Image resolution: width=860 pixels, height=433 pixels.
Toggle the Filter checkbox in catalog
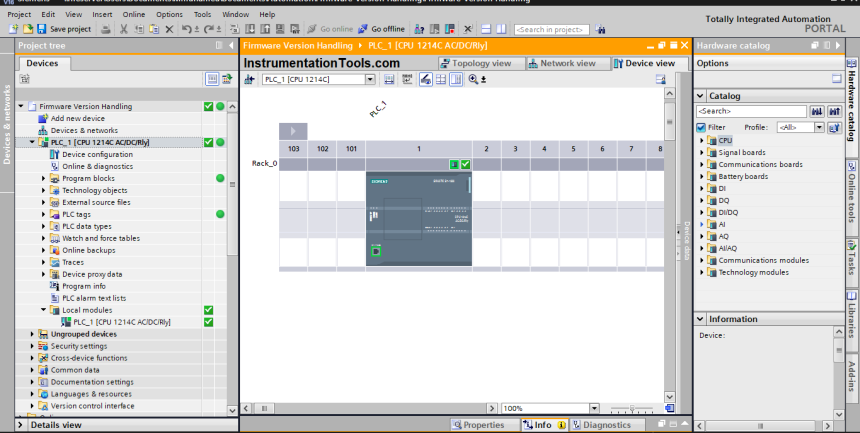tap(701, 128)
